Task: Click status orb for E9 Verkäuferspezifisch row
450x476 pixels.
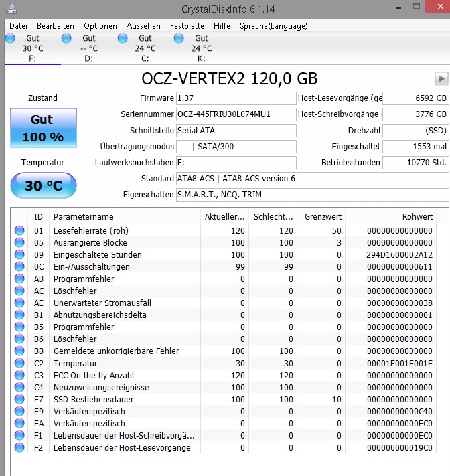Action: pyautogui.click(x=19, y=411)
